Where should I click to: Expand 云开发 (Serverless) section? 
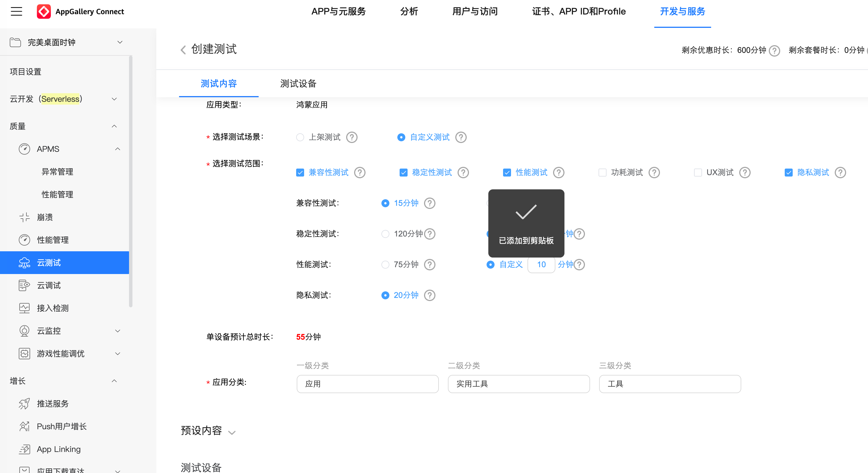click(x=114, y=99)
